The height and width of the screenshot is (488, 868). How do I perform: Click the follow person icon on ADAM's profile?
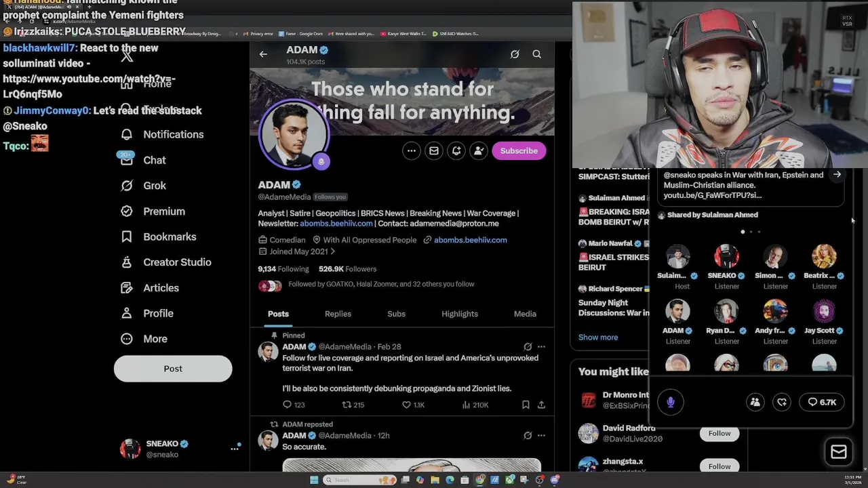(x=479, y=150)
